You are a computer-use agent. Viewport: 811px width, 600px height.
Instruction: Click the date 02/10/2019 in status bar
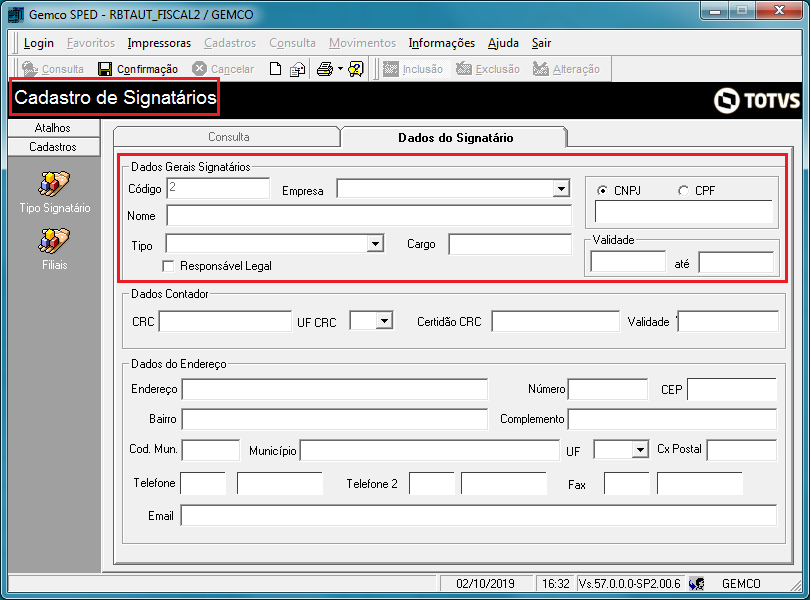(485, 584)
